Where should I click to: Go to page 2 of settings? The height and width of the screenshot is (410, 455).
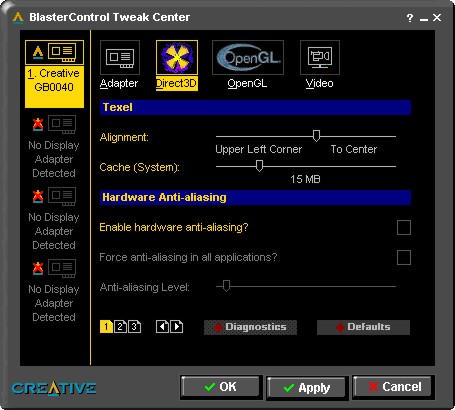pos(120,327)
